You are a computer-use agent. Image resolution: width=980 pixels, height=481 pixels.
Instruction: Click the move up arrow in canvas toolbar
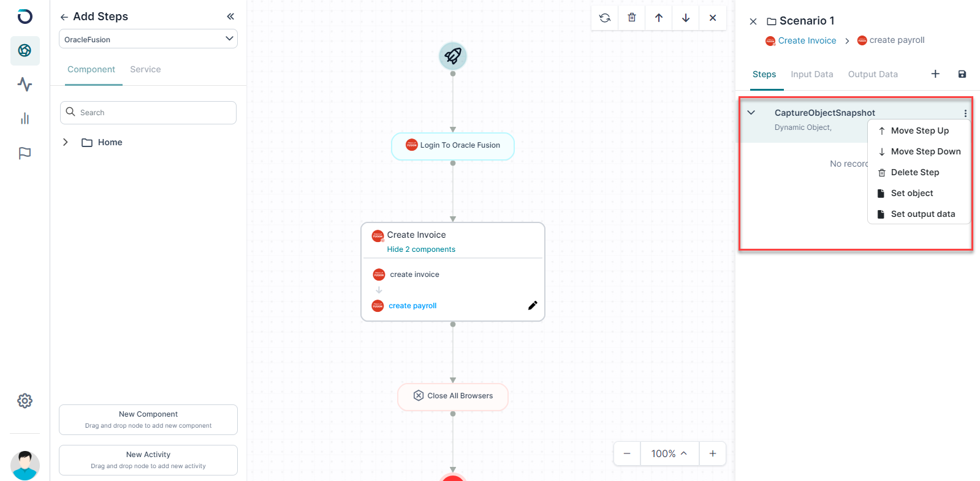click(659, 18)
